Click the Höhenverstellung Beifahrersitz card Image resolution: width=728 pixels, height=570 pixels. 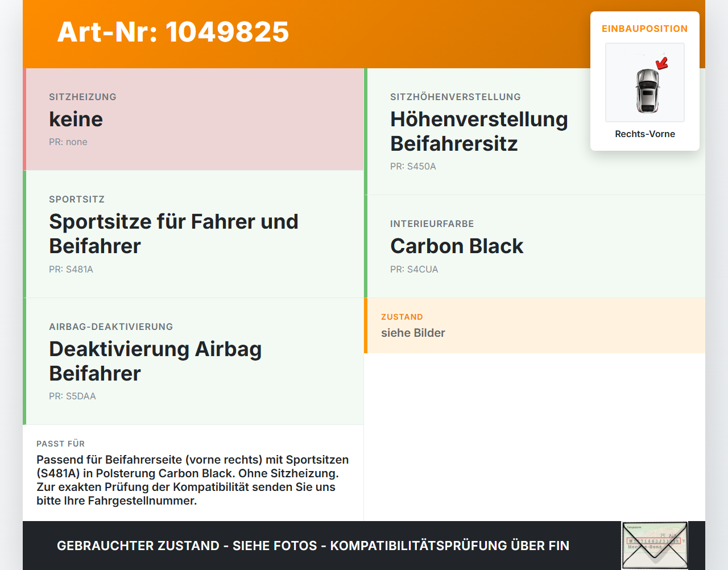(535, 131)
